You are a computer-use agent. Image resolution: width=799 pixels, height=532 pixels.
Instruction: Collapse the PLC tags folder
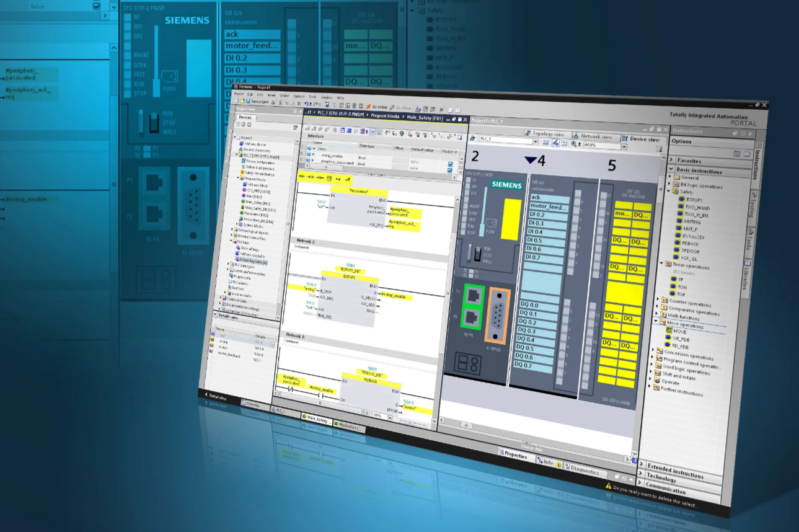tap(231, 241)
